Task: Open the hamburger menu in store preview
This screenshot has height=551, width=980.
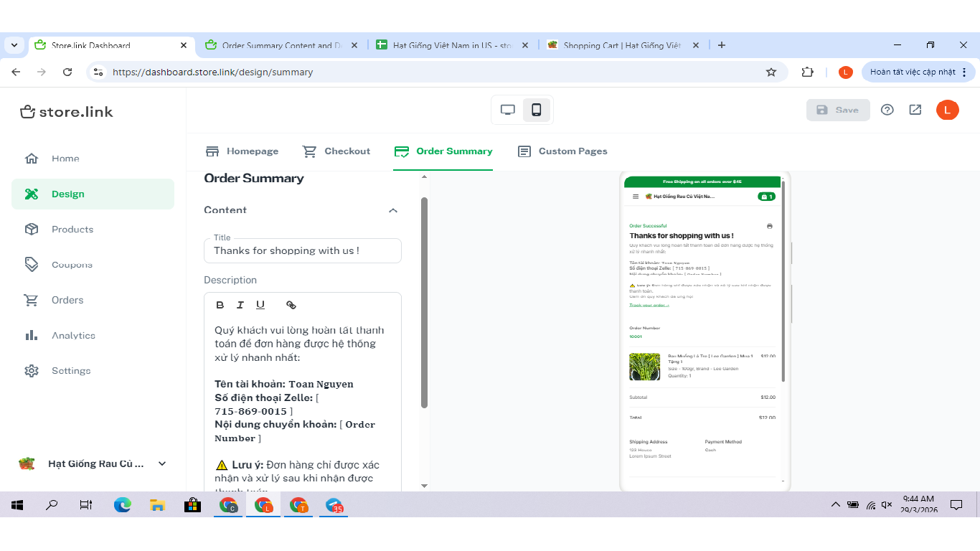Action: 636,197
